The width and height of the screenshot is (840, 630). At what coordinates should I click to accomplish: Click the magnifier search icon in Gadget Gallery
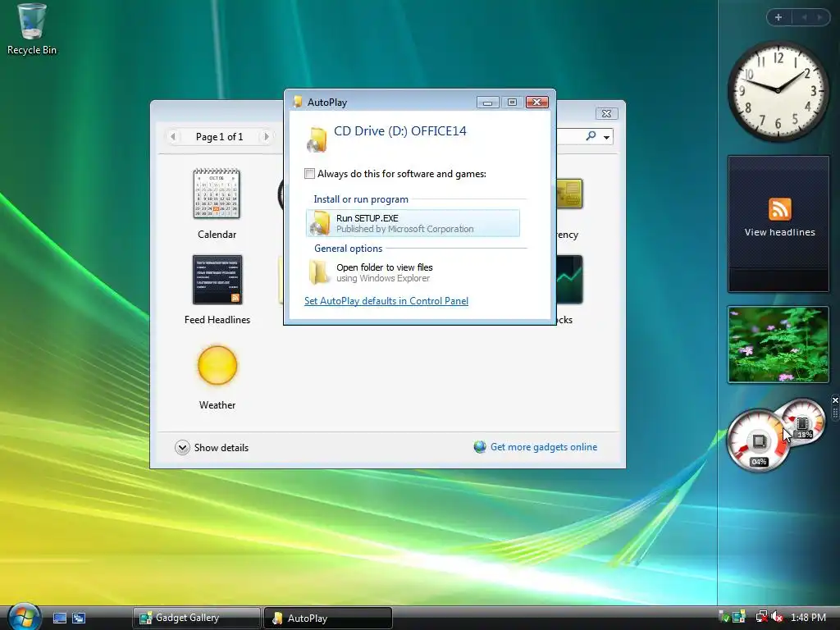point(591,136)
